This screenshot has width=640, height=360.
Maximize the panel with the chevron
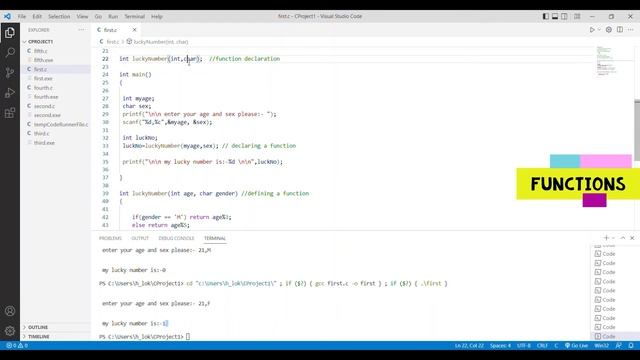pyautogui.click(x=623, y=238)
